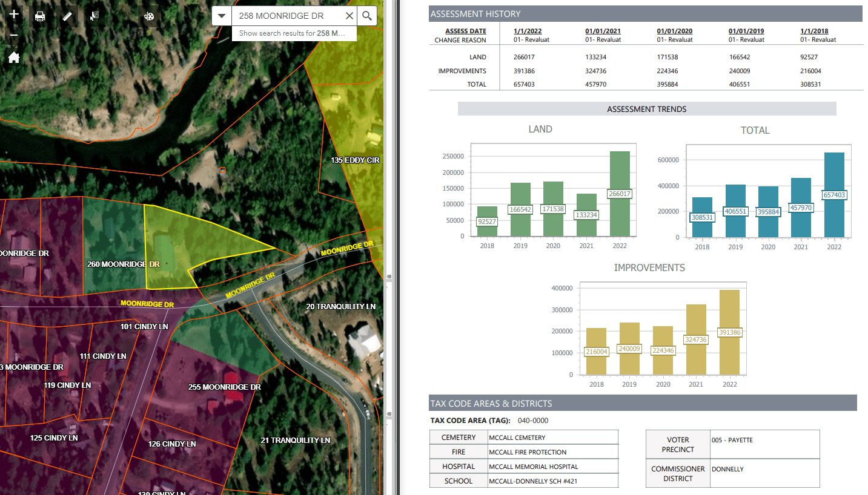Run search with the magnifier button
868x495 pixels.
click(367, 16)
